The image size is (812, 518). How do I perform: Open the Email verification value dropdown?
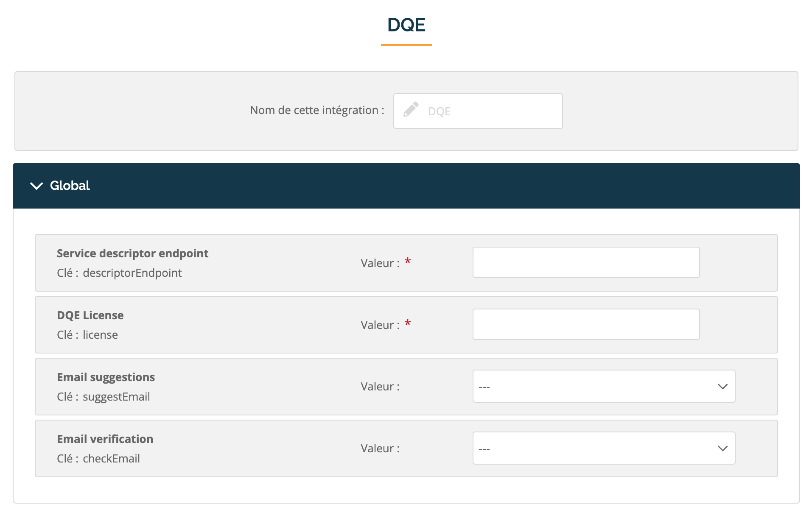(x=604, y=448)
